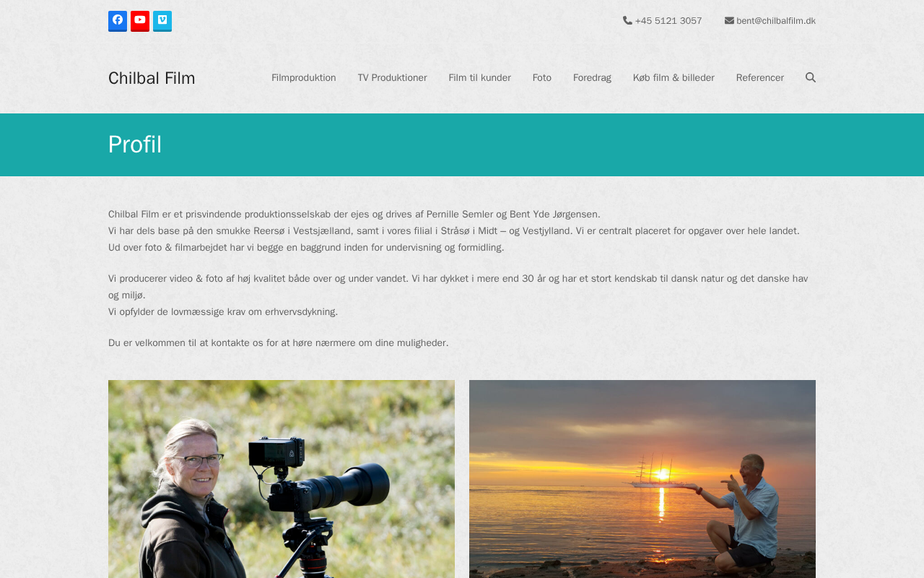Open the Filmproduktion menu
Screen dimensions: 924x578
(x=304, y=78)
